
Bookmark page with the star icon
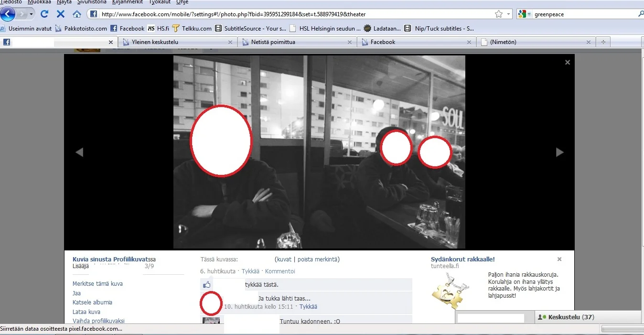pyautogui.click(x=498, y=14)
